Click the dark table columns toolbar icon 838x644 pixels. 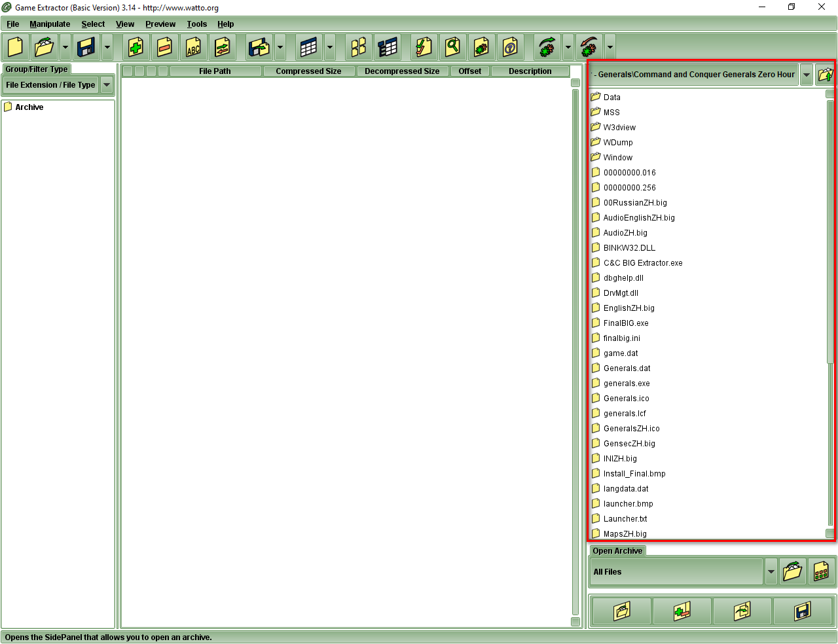coord(388,47)
